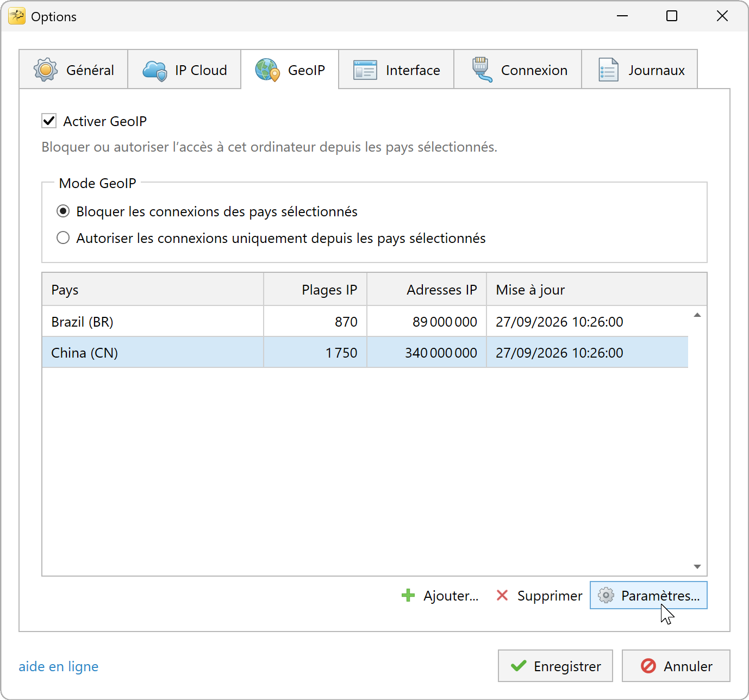Open the Journaux tab
The image size is (749, 700).
tap(640, 70)
